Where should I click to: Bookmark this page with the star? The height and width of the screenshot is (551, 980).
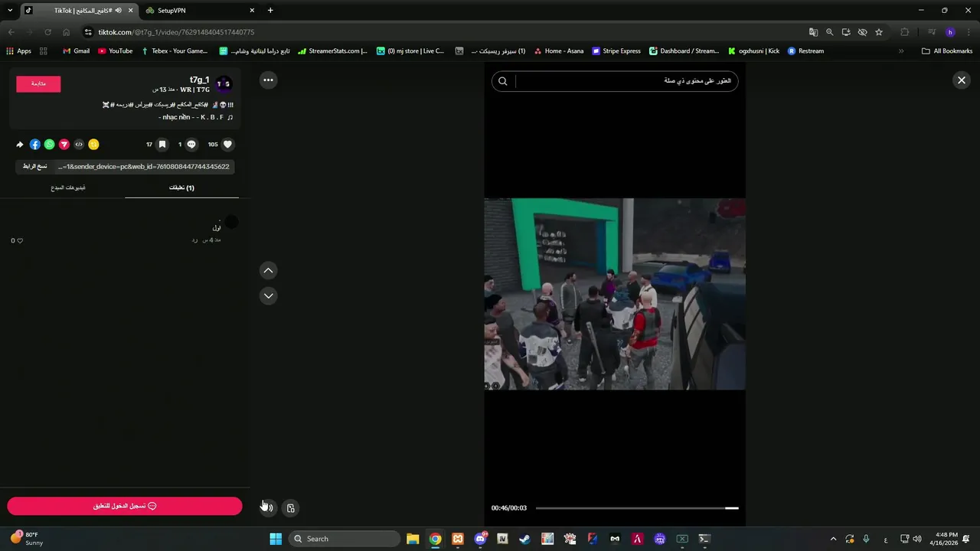tap(879, 32)
